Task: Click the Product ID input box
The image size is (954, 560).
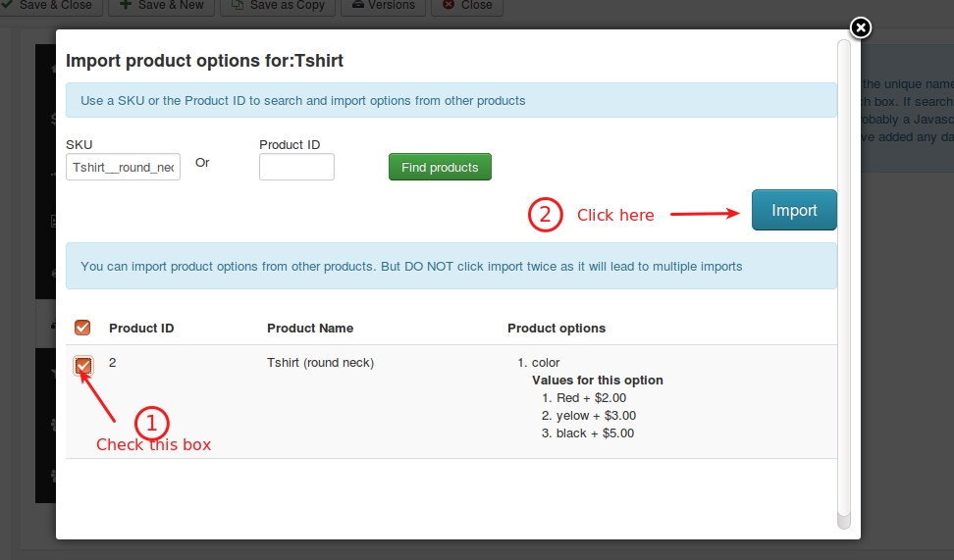Action: point(296,168)
